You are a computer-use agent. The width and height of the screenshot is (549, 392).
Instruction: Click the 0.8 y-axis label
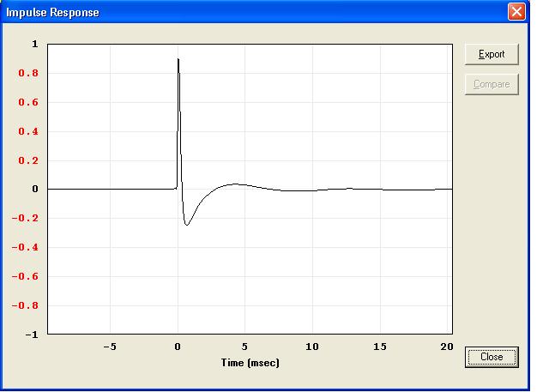[x=28, y=73]
